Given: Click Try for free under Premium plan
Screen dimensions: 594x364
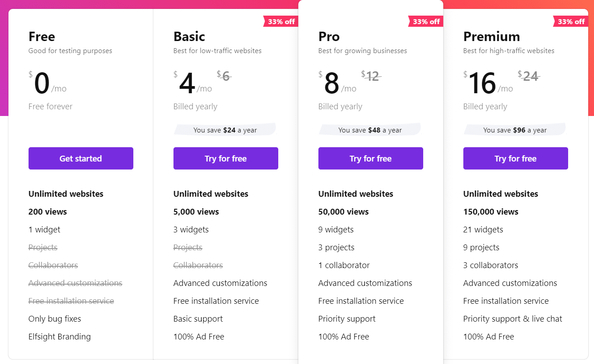Looking at the screenshot, I should (x=516, y=158).
